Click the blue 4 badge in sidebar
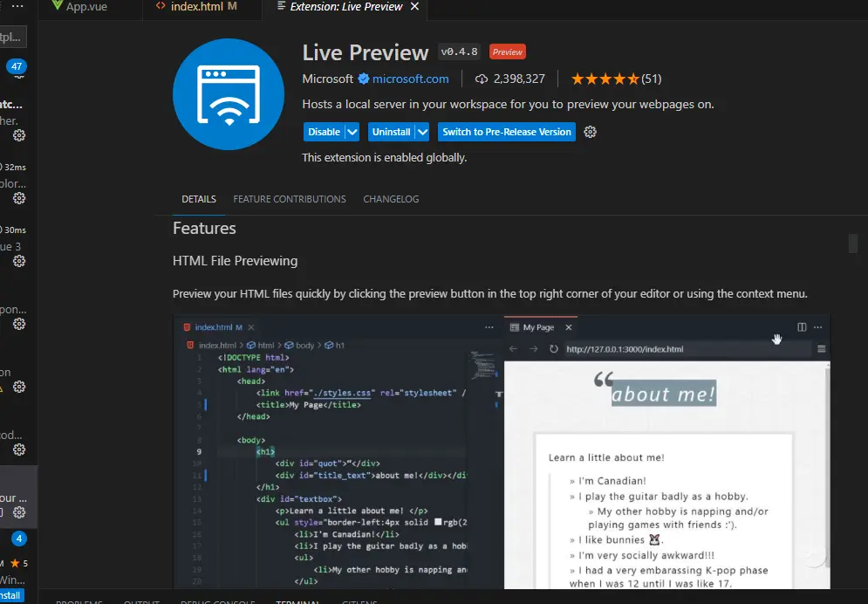This screenshot has width=868, height=604. pos(19,539)
